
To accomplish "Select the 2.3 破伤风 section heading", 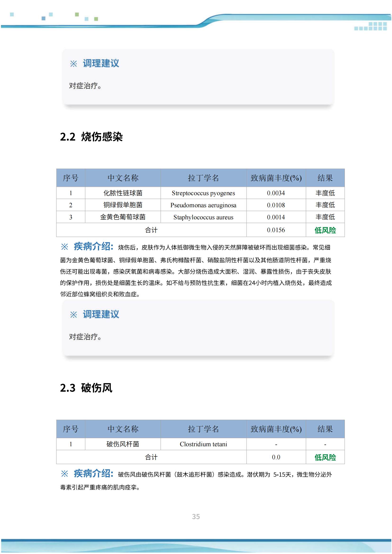I will coord(86,388).
